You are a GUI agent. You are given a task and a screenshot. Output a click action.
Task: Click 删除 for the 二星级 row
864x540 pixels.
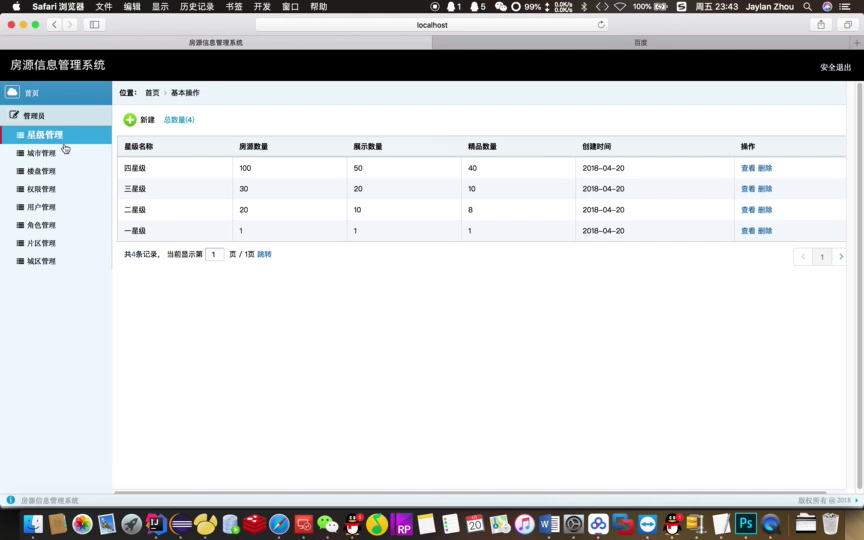pos(765,210)
